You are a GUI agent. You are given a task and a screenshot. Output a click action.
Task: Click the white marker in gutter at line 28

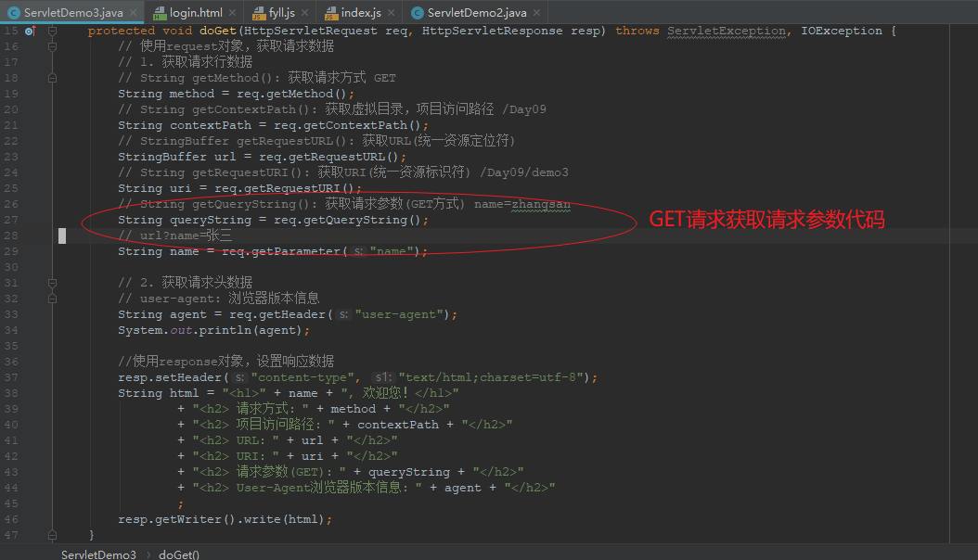tap(62, 235)
